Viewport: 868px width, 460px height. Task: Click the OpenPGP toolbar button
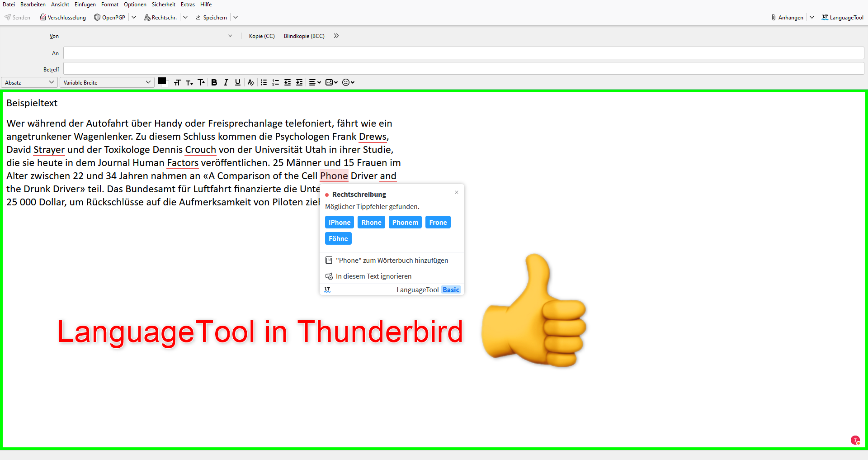[x=109, y=18]
